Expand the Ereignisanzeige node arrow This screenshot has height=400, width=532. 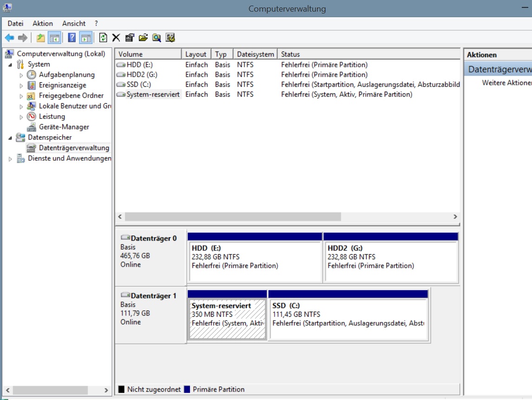[21, 85]
